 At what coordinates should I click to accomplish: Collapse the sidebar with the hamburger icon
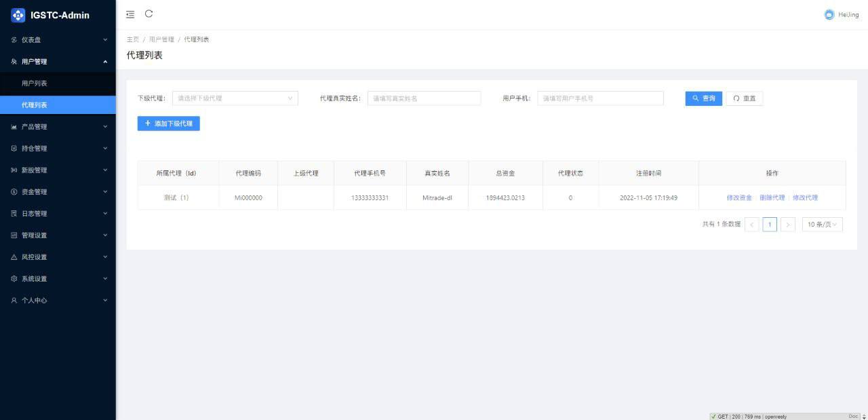[x=130, y=14]
